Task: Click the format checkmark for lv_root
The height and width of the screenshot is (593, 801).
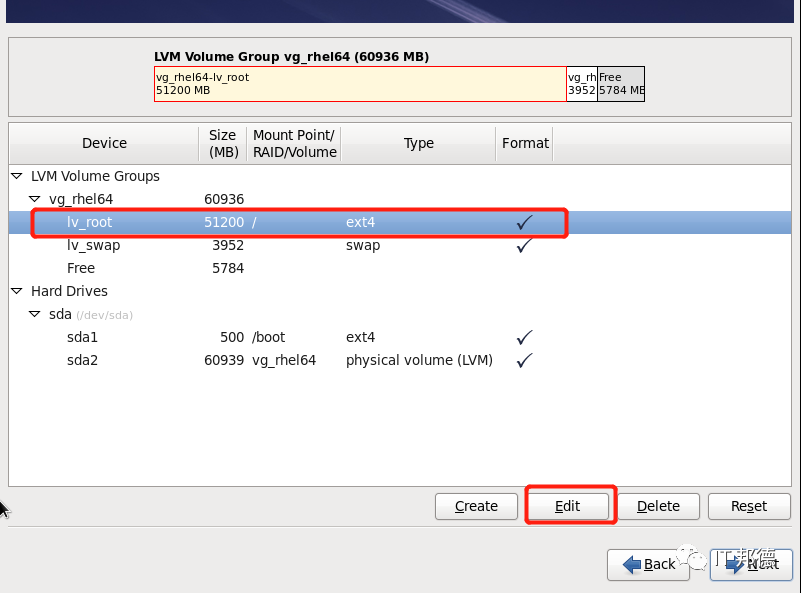Action: click(525, 222)
